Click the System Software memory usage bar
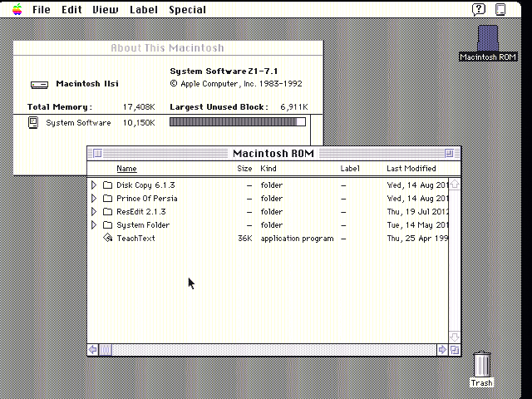This screenshot has height=399, width=532. pyautogui.click(x=238, y=122)
